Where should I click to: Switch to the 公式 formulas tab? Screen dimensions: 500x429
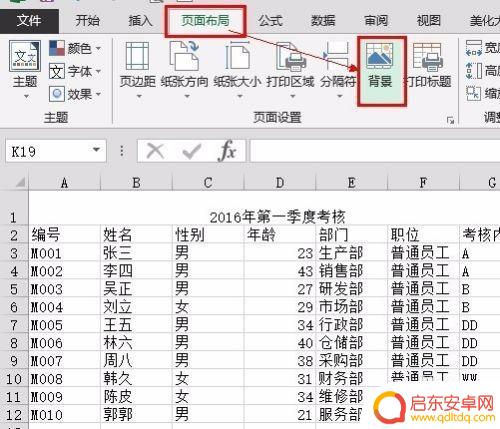coord(271,21)
